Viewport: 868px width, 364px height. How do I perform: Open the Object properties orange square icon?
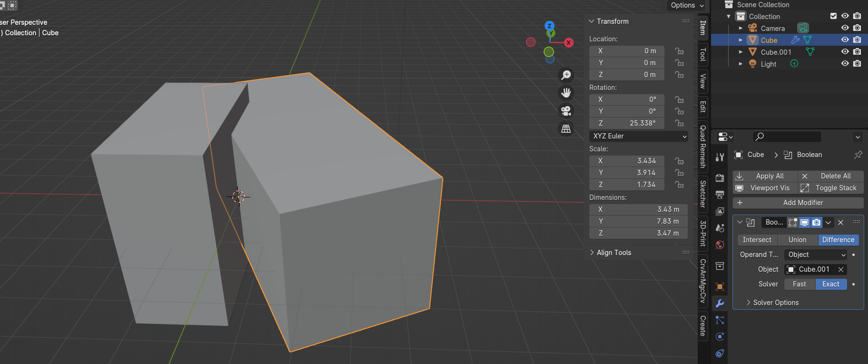click(720, 286)
